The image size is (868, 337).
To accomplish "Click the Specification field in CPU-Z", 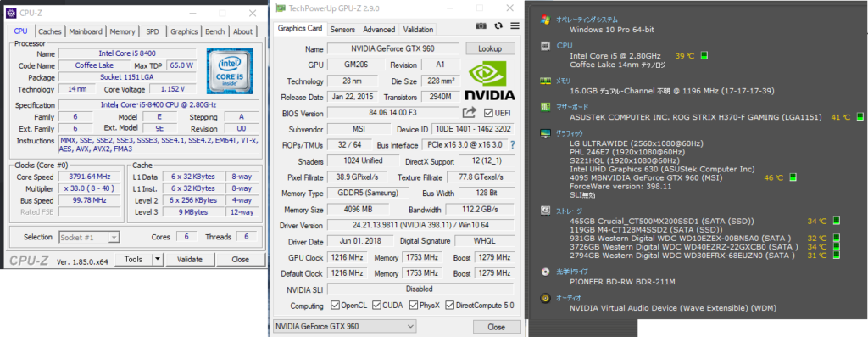I will [159, 105].
